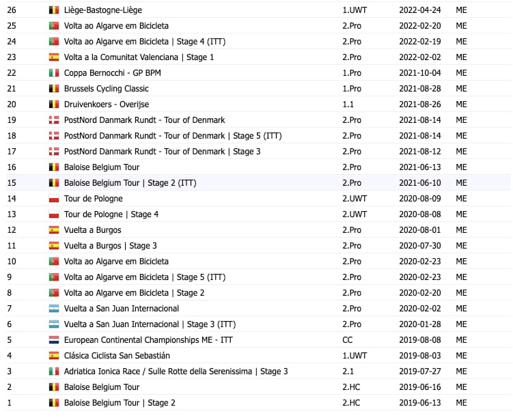This screenshot has height=420, width=513.
Task: Click the 1.UWT class for Liège-Bastogne-Liège
Action: pyautogui.click(x=354, y=10)
